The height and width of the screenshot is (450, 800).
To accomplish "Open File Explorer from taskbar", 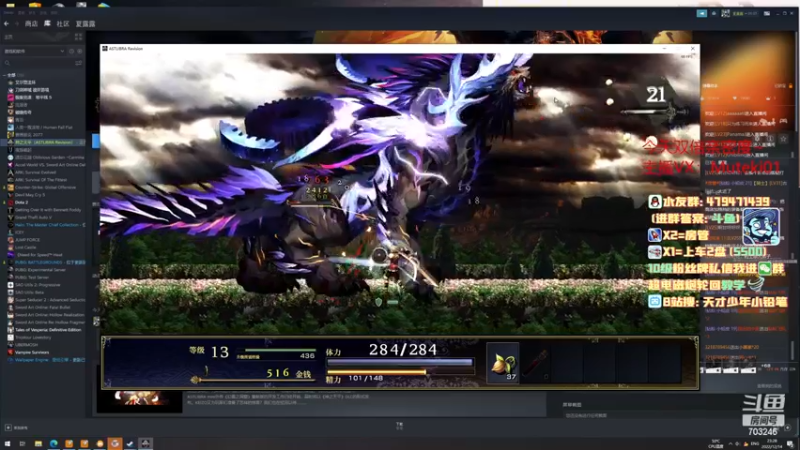I will [x=38, y=443].
